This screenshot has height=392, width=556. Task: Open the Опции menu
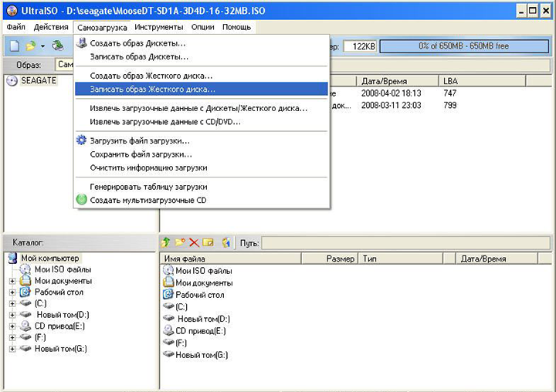pyautogui.click(x=203, y=27)
